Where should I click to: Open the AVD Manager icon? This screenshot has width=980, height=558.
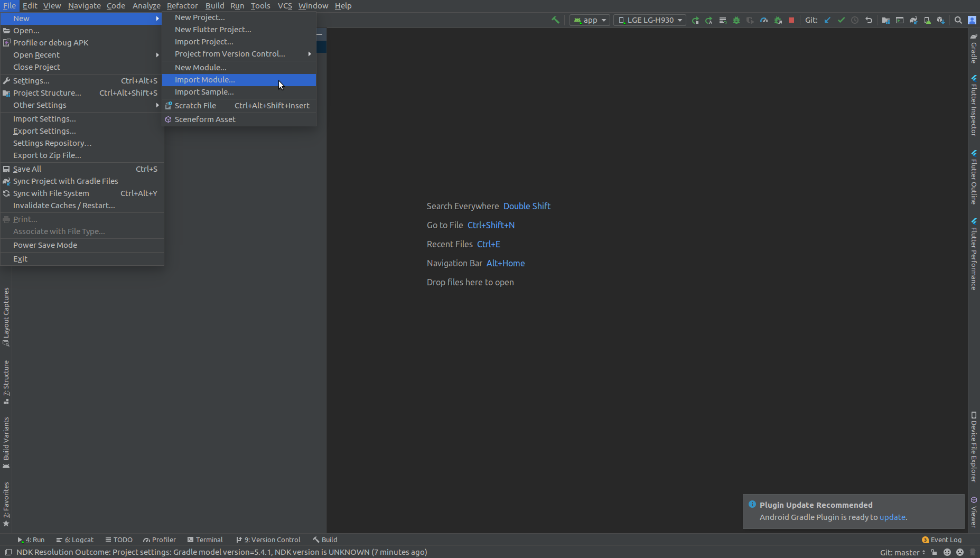click(927, 20)
